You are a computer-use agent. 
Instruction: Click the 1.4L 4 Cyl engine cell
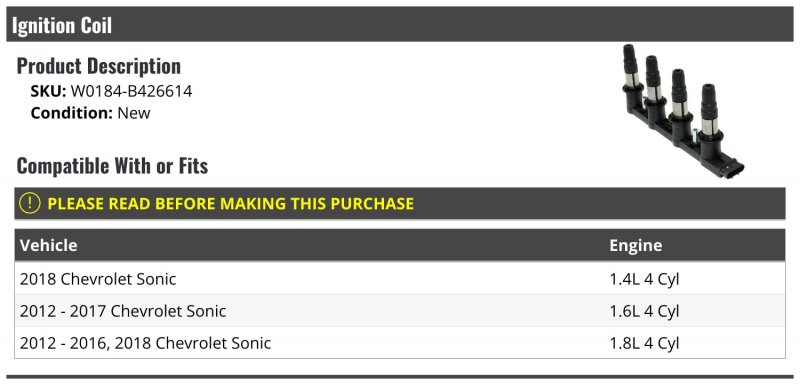644,279
